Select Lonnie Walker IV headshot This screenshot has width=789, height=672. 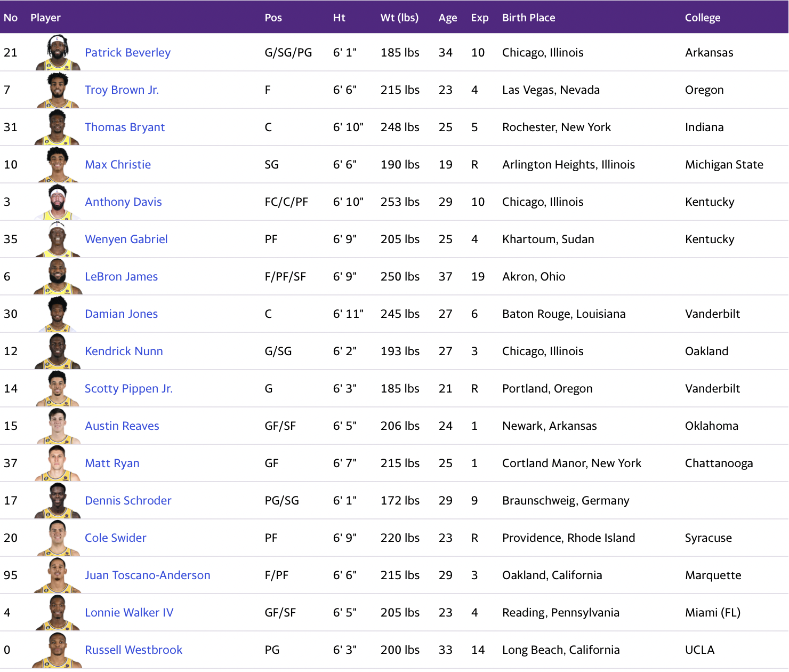(58, 612)
